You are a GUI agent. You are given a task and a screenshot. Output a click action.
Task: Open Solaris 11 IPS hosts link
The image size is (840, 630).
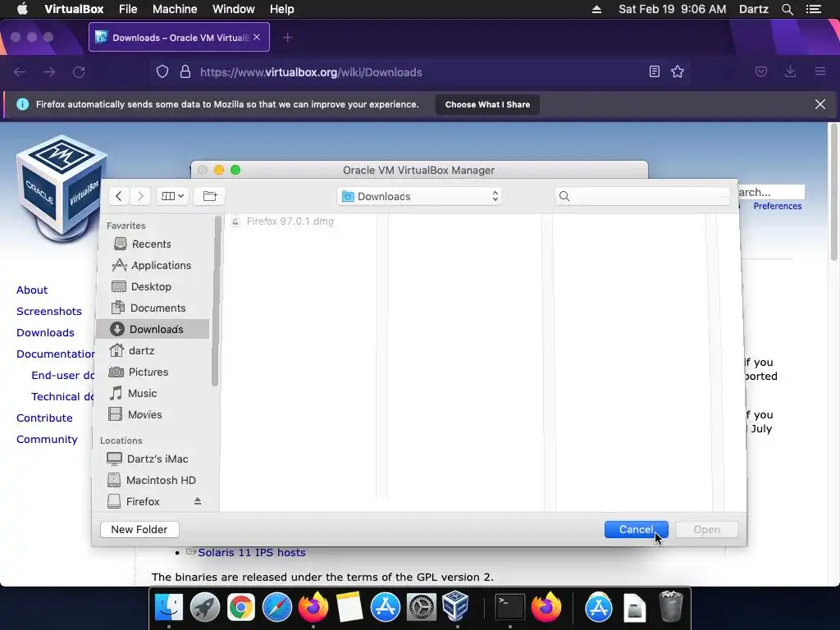[252, 552]
